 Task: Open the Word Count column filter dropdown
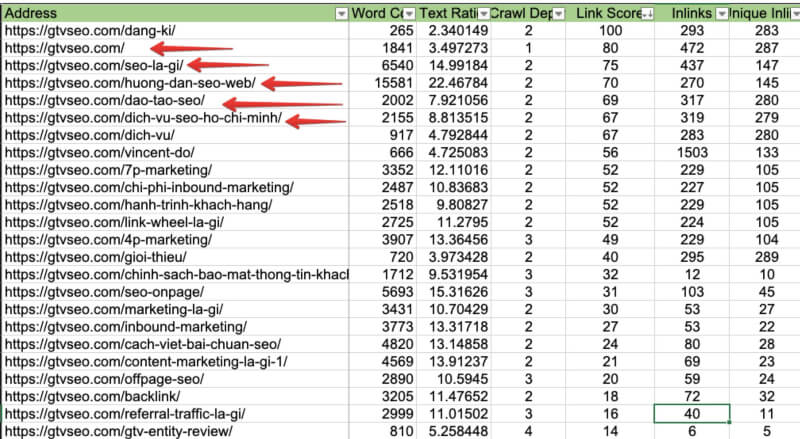point(406,13)
